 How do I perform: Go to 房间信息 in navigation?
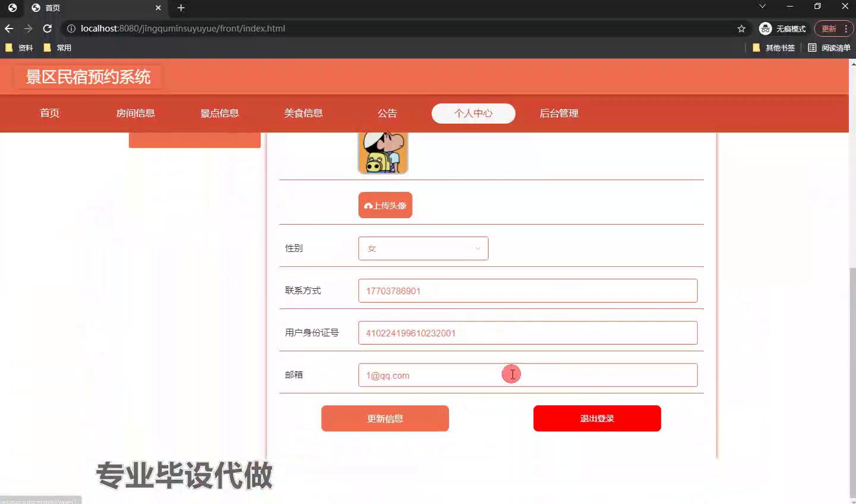[136, 114]
